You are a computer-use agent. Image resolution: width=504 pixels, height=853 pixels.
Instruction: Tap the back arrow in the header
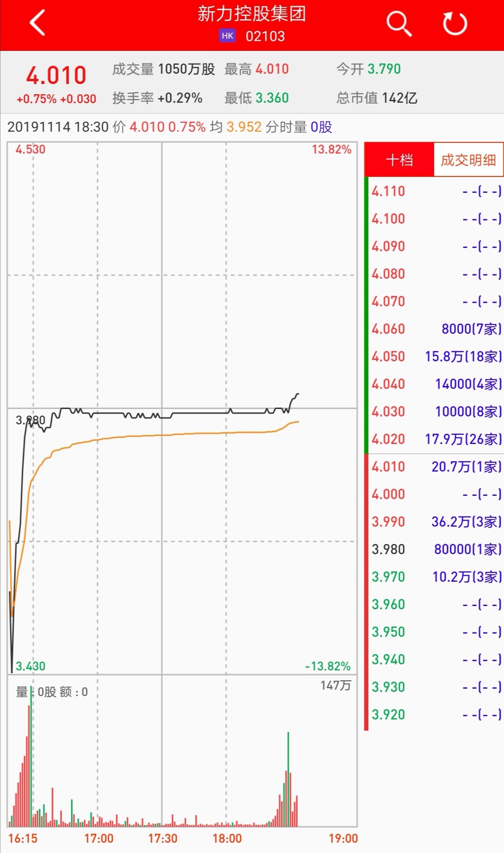37,22
